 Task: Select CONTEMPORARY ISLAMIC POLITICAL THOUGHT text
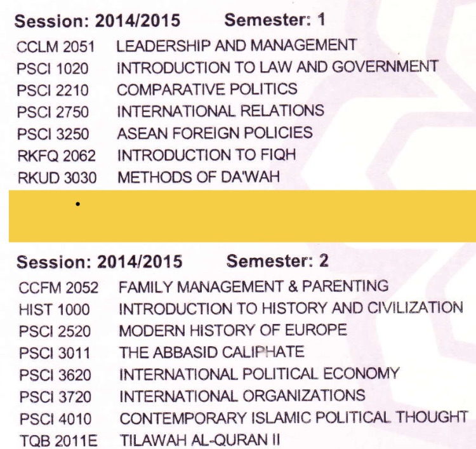click(294, 418)
